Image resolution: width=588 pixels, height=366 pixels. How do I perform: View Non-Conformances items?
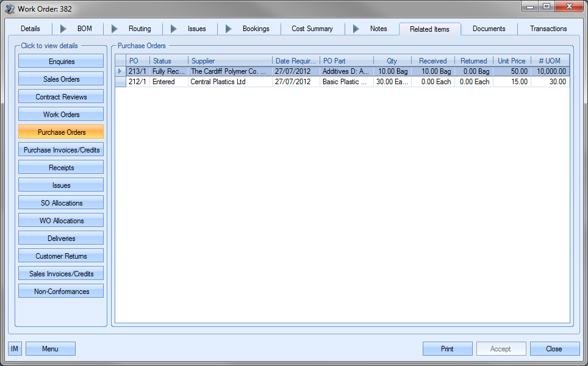[x=61, y=292]
